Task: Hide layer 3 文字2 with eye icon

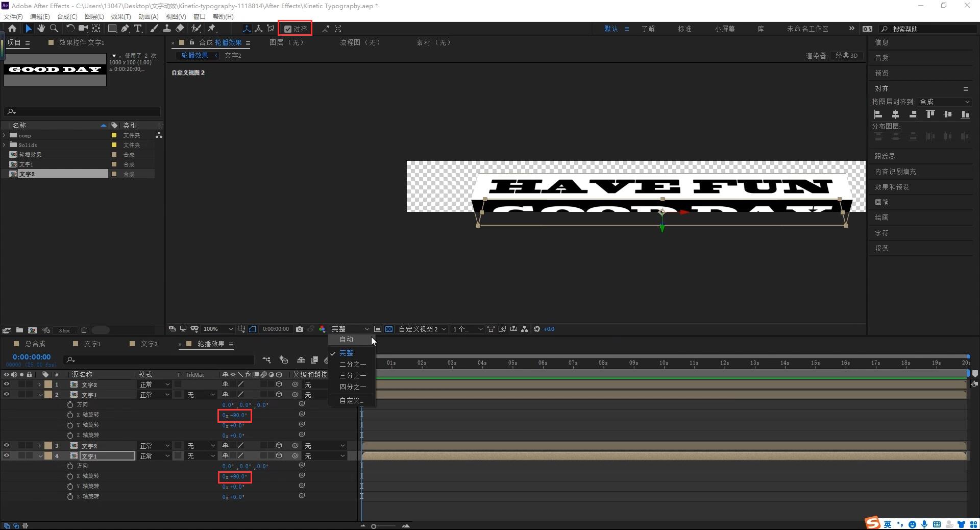Action: (7, 446)
